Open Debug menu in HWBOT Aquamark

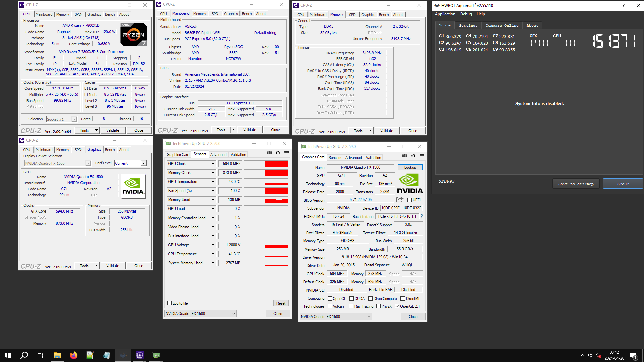tap(466, 14)
